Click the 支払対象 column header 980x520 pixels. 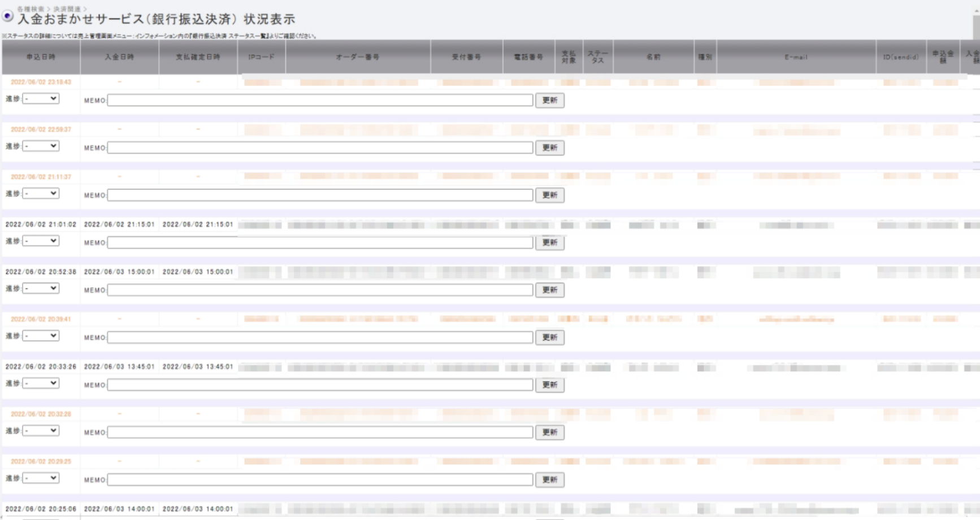[569, 57]
